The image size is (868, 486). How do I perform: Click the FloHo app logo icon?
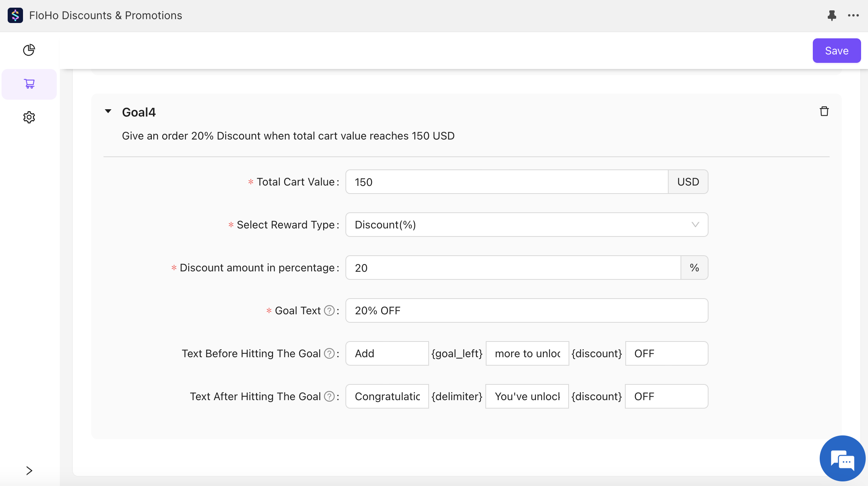coord(15,15)
